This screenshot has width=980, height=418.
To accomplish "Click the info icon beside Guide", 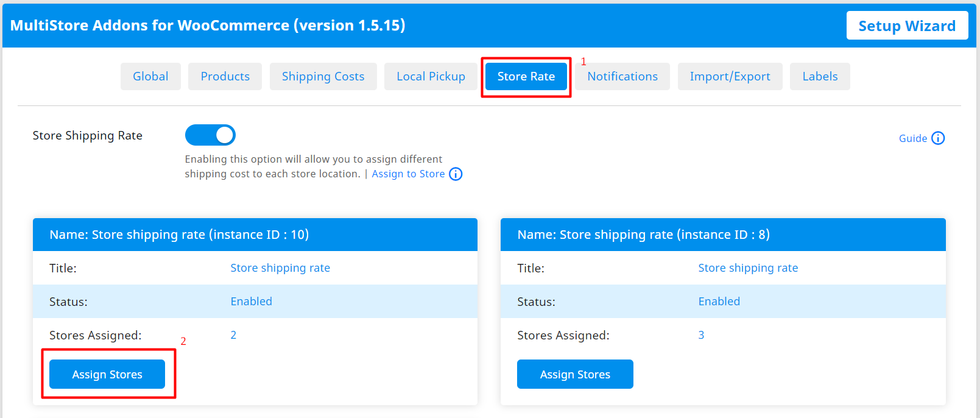I will pyautogui.click(x=938, y=138).
